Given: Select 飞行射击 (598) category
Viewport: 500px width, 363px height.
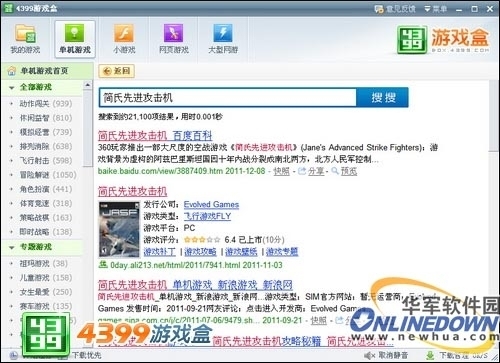Looking at the screenshot, I should click(46, 161).
